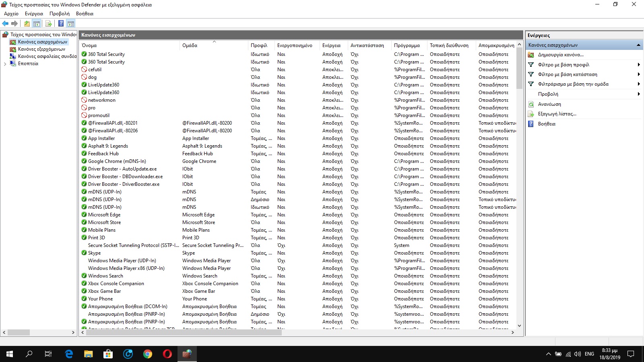644x362 pixels.
Task: Click the Ανανέωση refresh icon in Actions pane
Action: (531, 104)
